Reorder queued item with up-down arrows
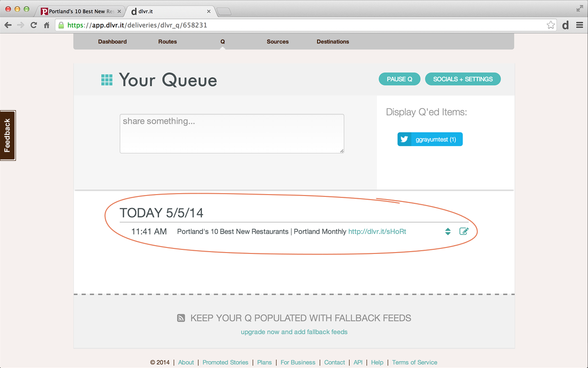The height and width of the screenshot is (368, 588). (x=448, y=231)
